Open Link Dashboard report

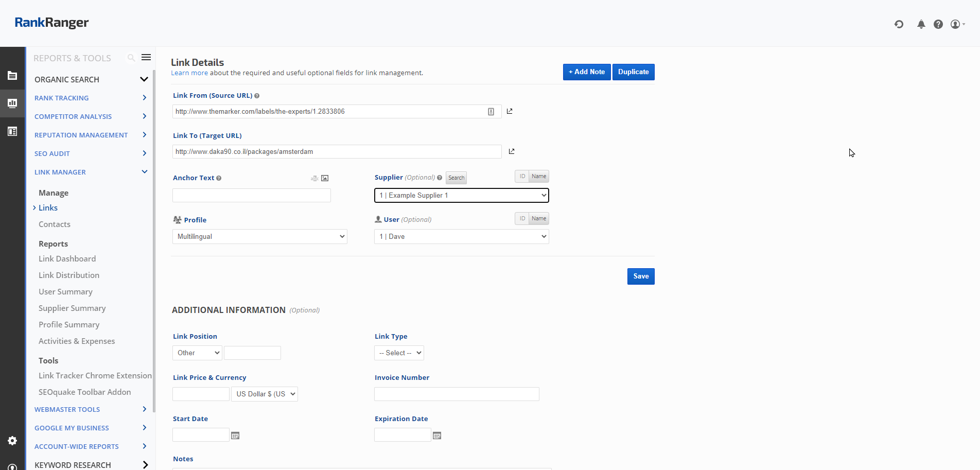pyautogui.click(x=67, y=259)
